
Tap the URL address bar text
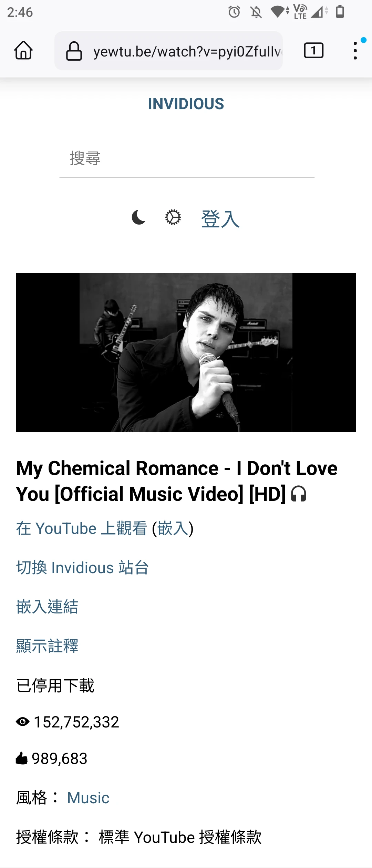click(188, 51)
